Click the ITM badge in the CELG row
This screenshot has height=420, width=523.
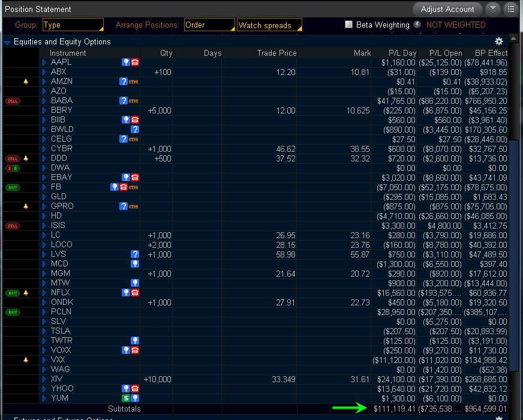(133, 139)
